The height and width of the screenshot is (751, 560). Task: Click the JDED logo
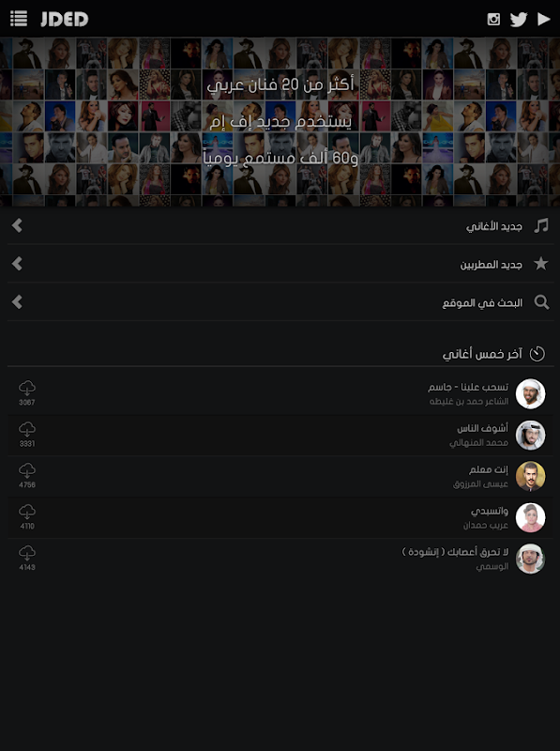(x=64, y=19)
